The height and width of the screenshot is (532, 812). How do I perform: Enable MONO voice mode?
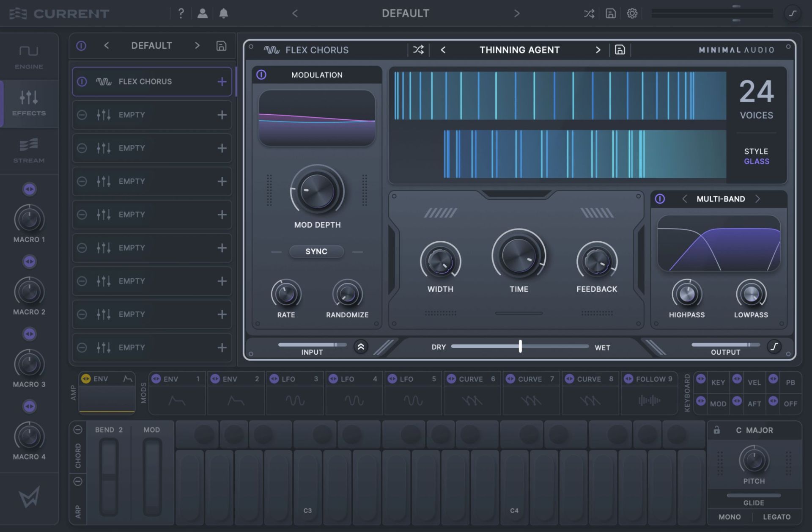730,517
